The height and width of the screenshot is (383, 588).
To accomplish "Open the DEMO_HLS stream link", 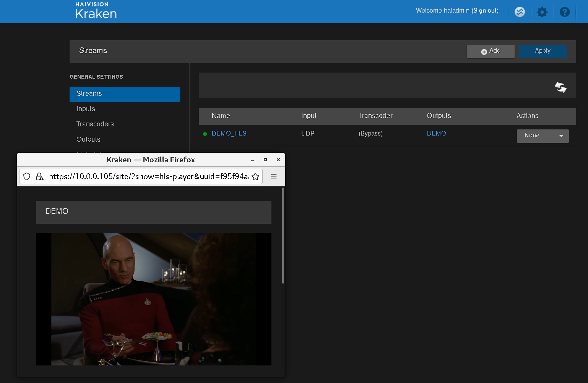I will [x=229, y=134].
